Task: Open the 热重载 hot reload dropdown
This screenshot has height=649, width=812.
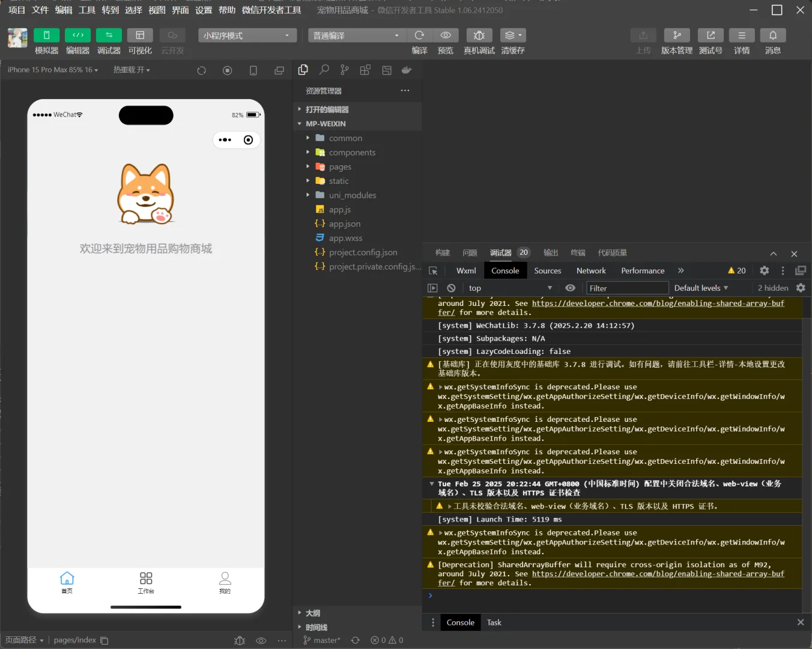Action: 132,70
